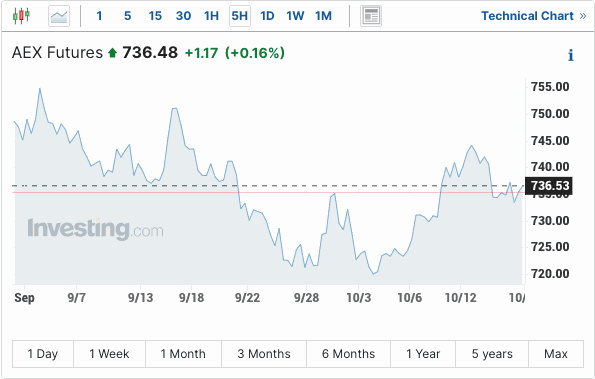The height and width of the screenshot is (379, 595).
Task: Show the Max range
Action: tap(556, 354)
